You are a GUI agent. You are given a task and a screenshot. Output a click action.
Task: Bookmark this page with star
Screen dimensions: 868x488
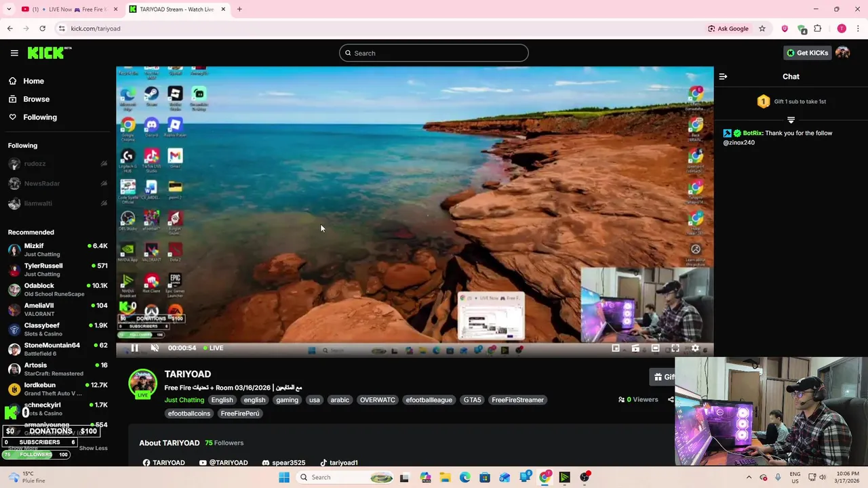coord(762,28)
